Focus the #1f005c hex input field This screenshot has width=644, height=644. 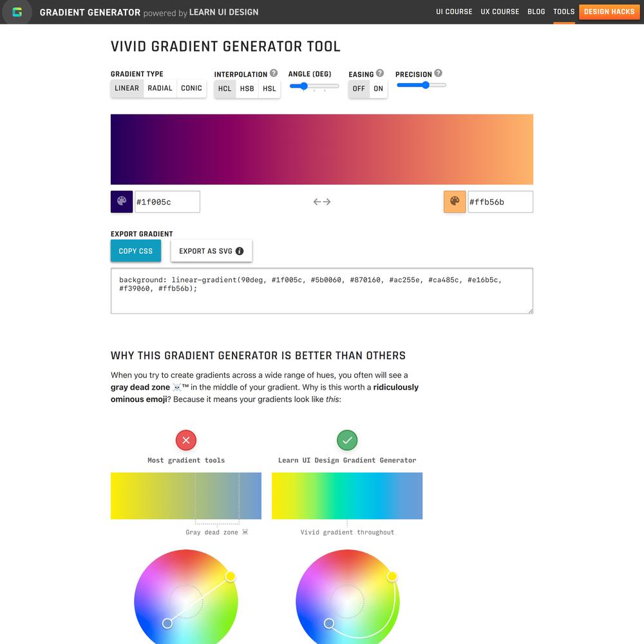pyautogui.click(x=167, y=202)
